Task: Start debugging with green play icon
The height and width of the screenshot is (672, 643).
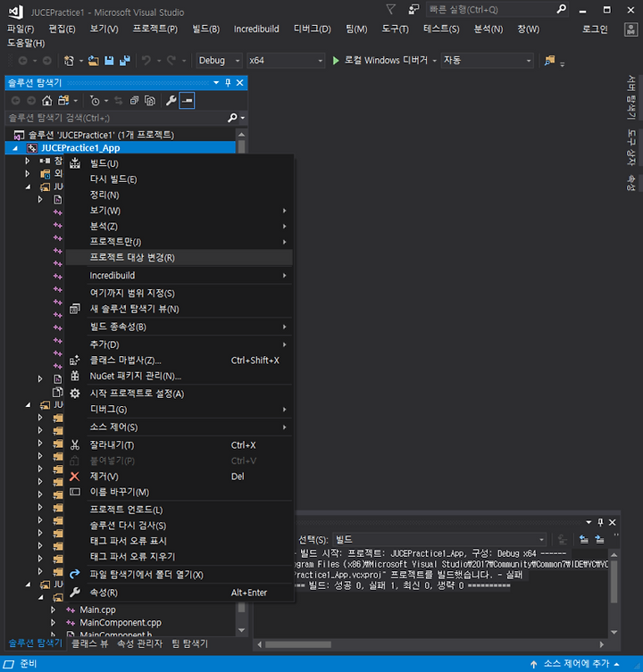Action: (336, 61)
